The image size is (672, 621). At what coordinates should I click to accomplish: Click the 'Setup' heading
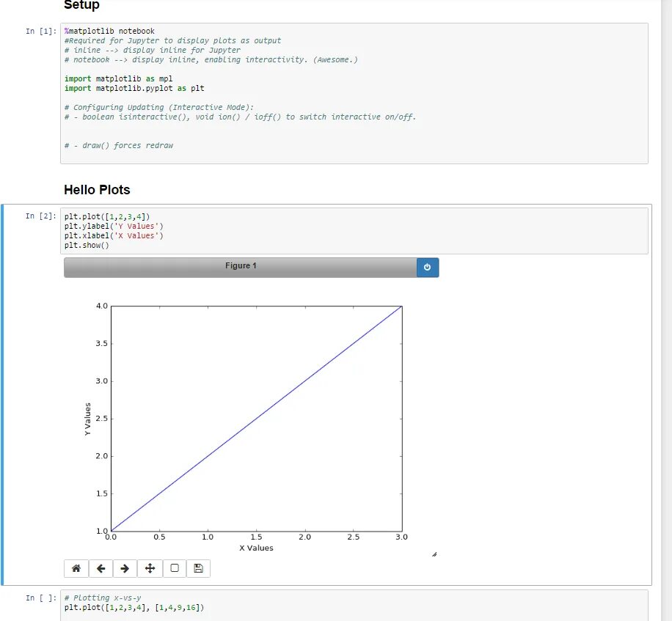81,5
